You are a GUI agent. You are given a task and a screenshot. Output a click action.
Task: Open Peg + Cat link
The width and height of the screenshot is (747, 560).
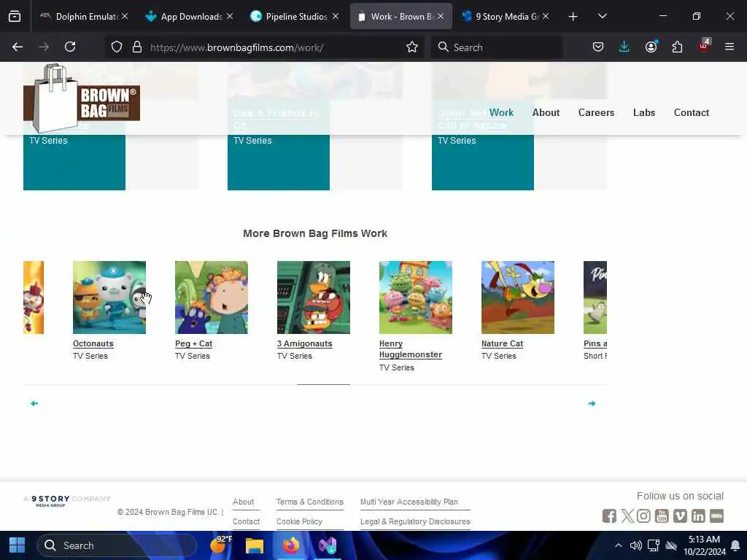193,344
